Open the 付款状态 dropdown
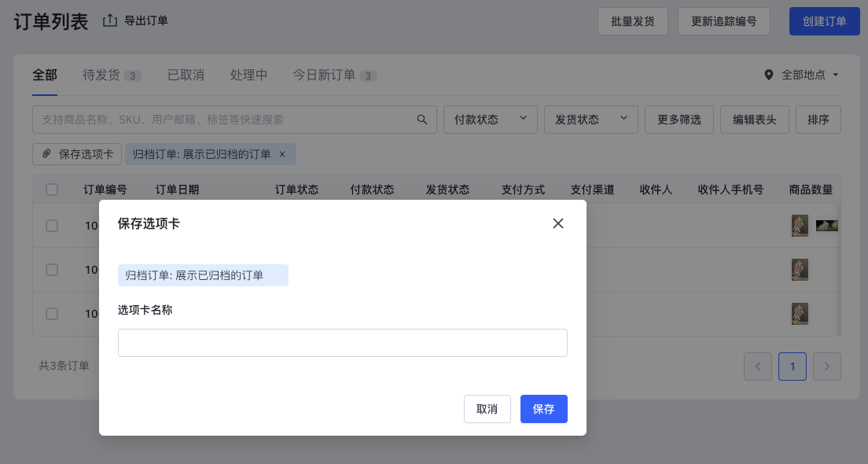The width and height of the screenshot is (868, 464). 490,119
